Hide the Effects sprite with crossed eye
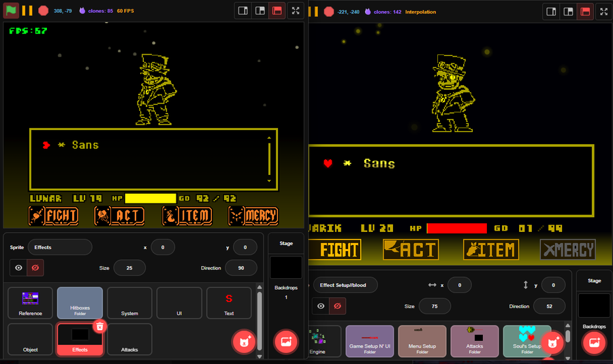 pyautogui.click(x=35, y=267)
